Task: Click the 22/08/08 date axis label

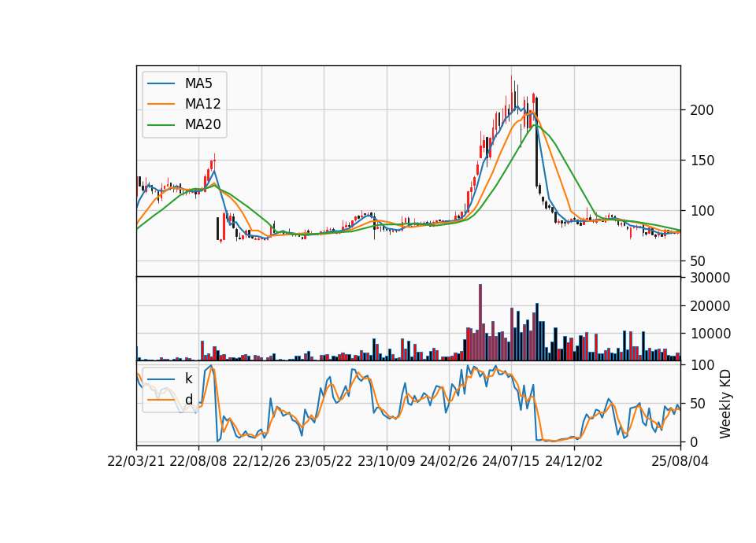Action: click(198, 461)
